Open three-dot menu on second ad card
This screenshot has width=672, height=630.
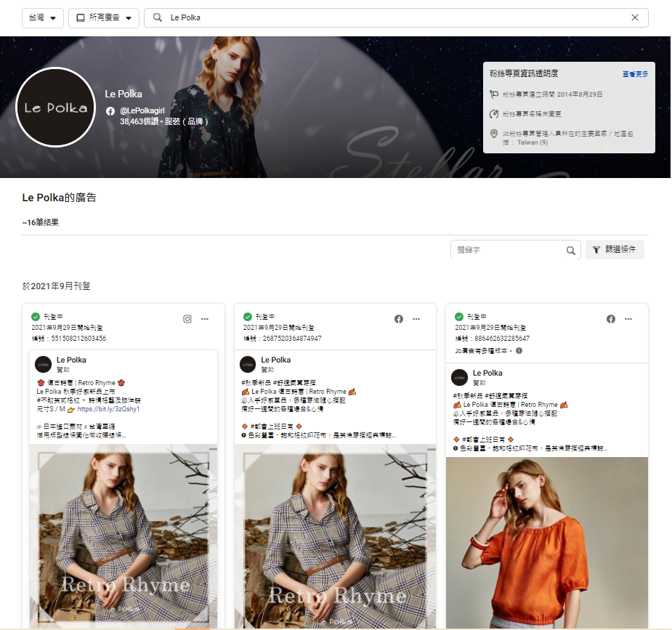point(416,319)
